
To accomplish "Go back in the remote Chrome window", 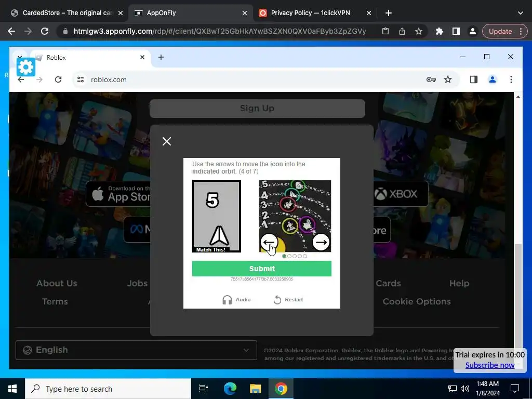I will click(21, 79).
